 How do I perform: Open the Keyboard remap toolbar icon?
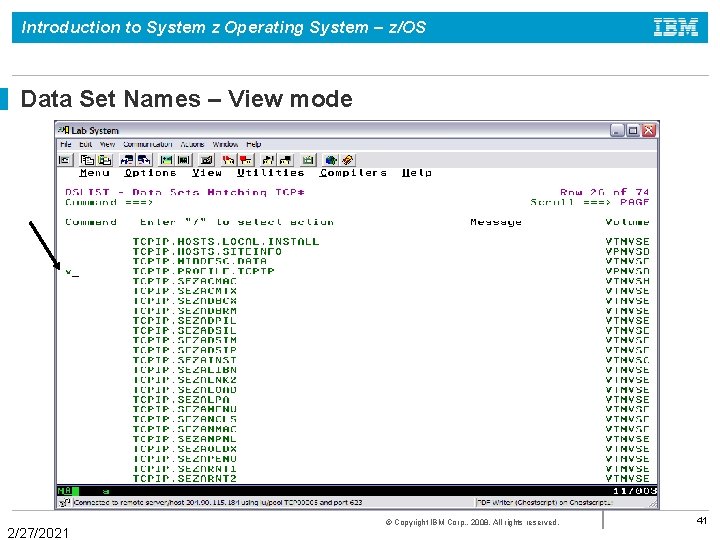pyautogui.click(x=206, y=160)
